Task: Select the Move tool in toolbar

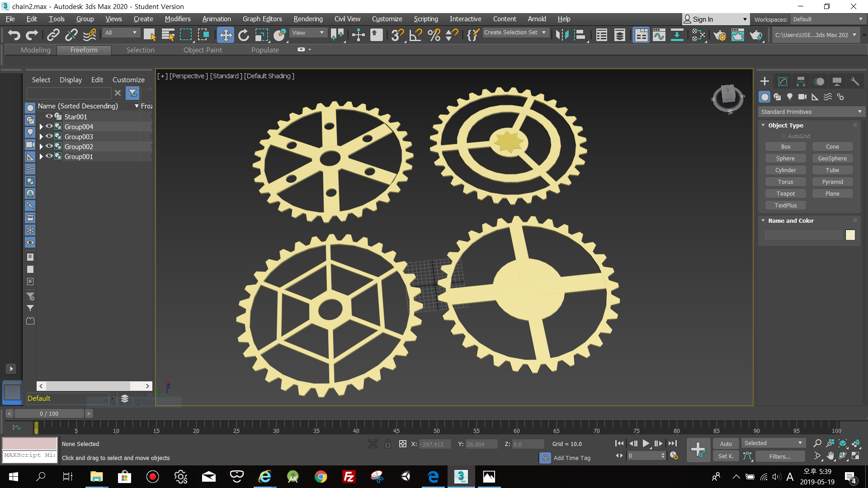Action: click(225, 35)
